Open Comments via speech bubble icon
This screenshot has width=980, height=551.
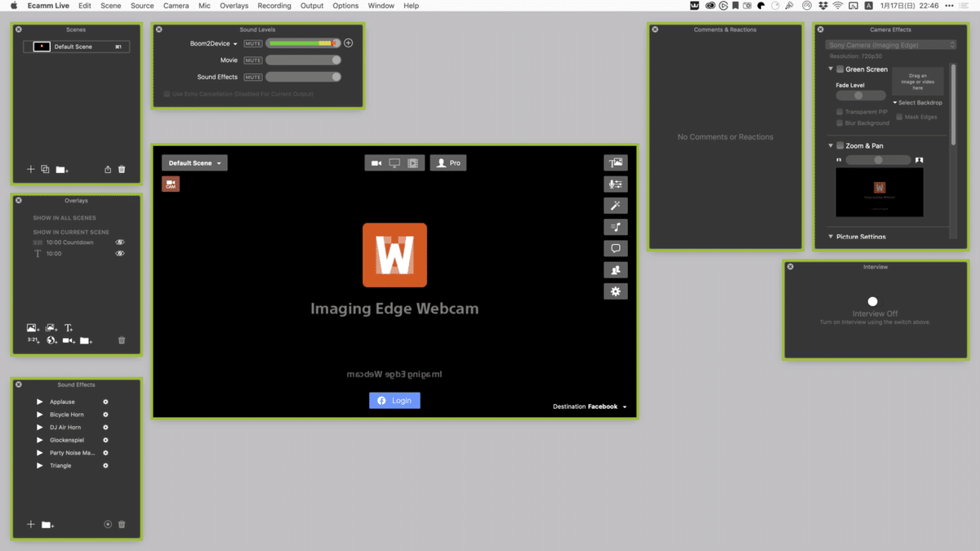616,248
